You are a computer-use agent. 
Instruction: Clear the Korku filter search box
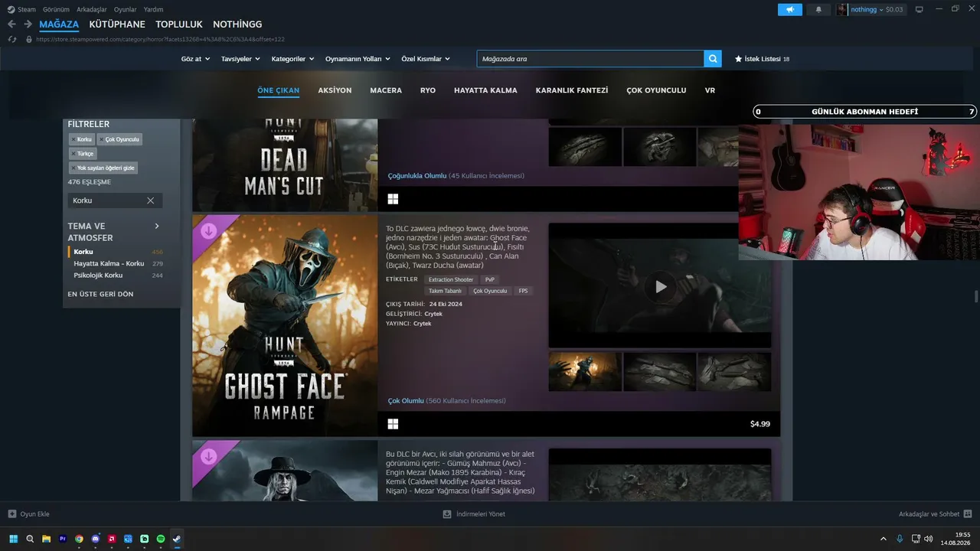click(x=150, y=201)
